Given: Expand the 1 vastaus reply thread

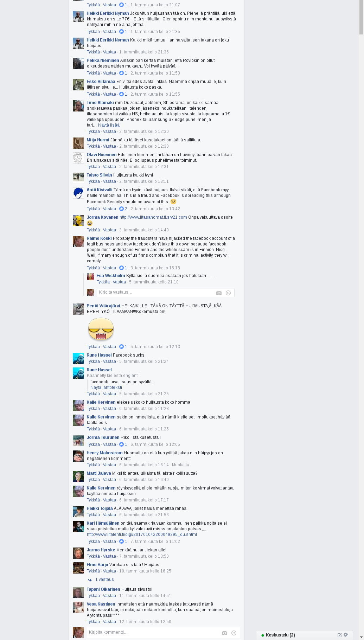Looking at the screenshot, I should pyautogui.click(x=104, y=580).
